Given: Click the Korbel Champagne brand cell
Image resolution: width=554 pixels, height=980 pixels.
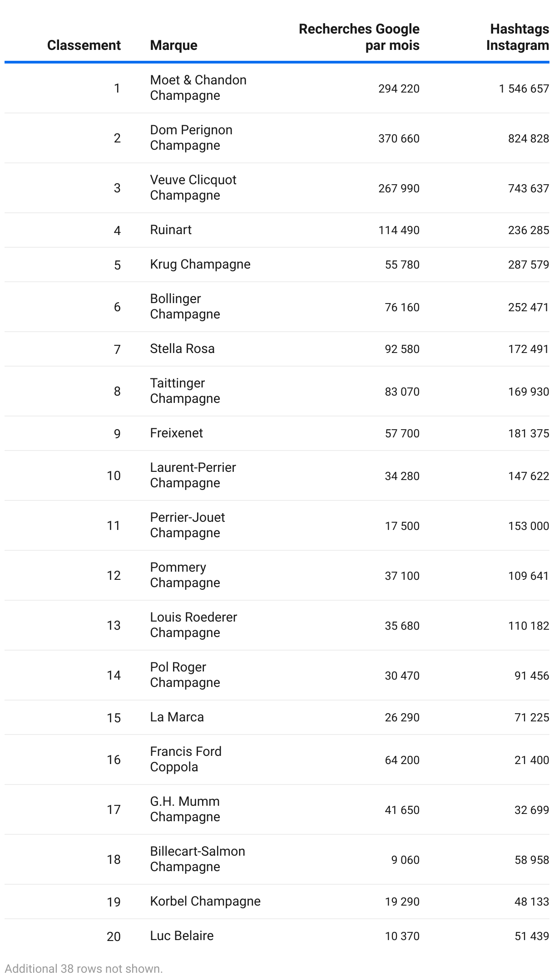Looking at the screenshot, I should pos(205,902).
